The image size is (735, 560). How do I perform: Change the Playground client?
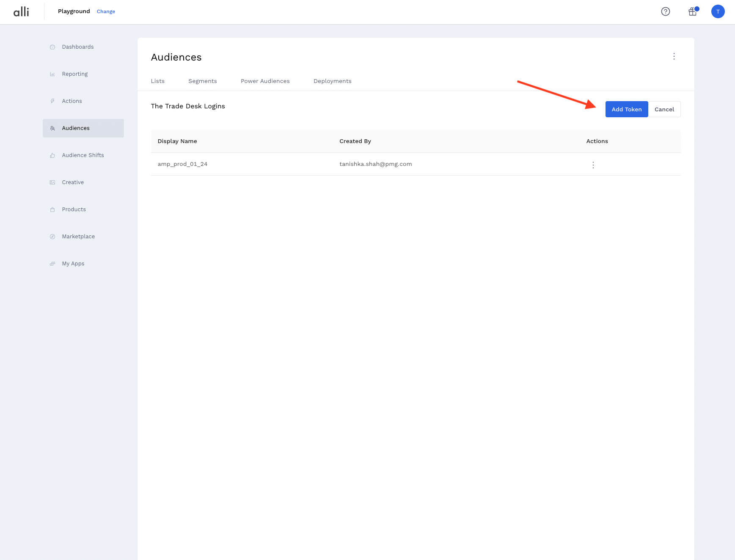point(106,11)
